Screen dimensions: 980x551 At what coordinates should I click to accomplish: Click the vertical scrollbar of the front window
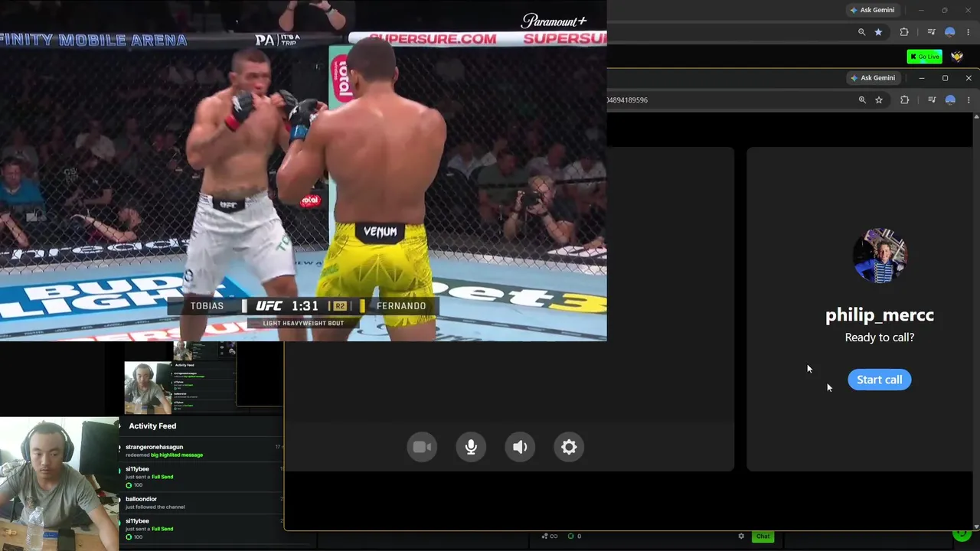coord(976,321)
